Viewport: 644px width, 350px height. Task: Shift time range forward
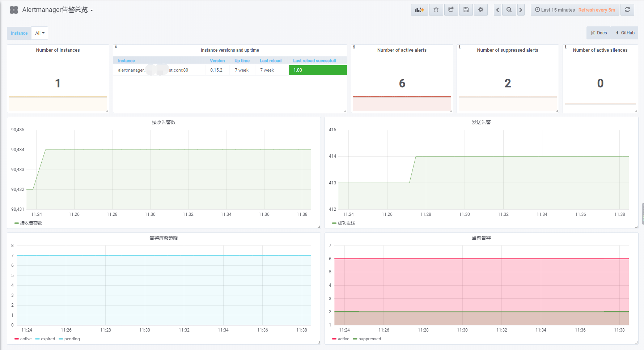521,10
